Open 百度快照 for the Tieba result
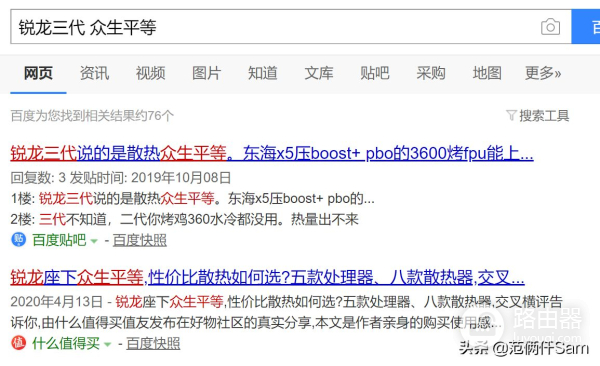This screenshot has height=366, width=600. point(140,240)
